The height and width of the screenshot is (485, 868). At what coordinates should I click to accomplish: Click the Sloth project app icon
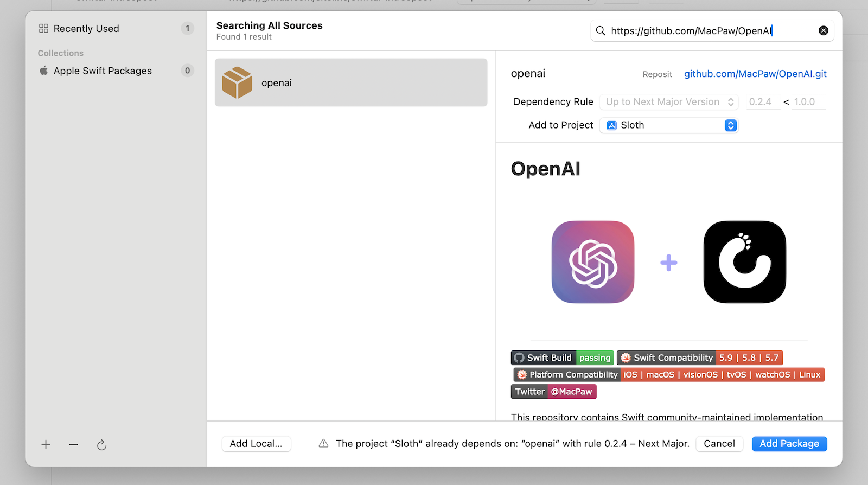tap(611, 125)
